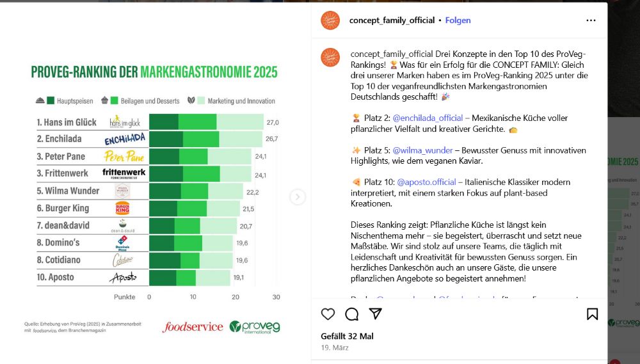
Task: Go to next carousel image arrow
Action: [x=298, y=197]
